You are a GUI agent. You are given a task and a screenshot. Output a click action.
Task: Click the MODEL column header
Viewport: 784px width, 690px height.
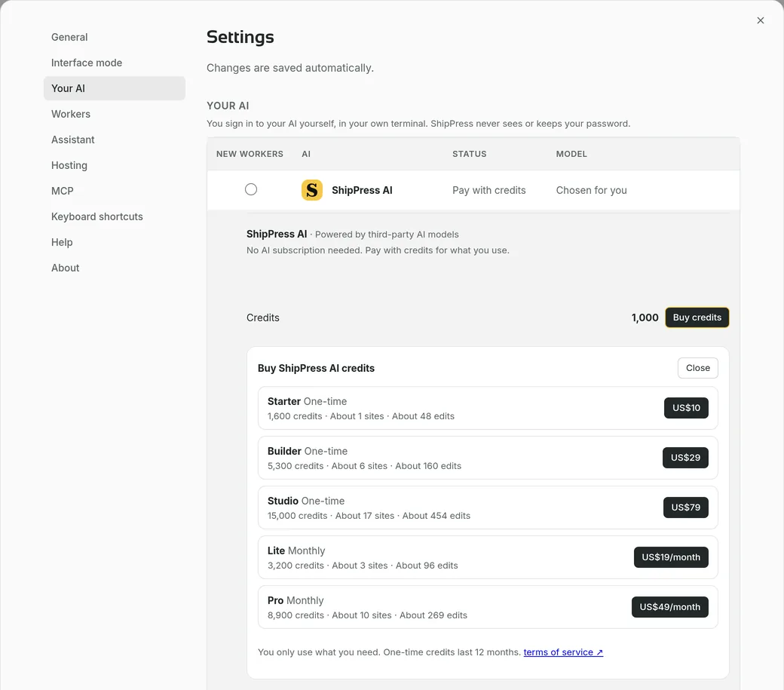571,154
